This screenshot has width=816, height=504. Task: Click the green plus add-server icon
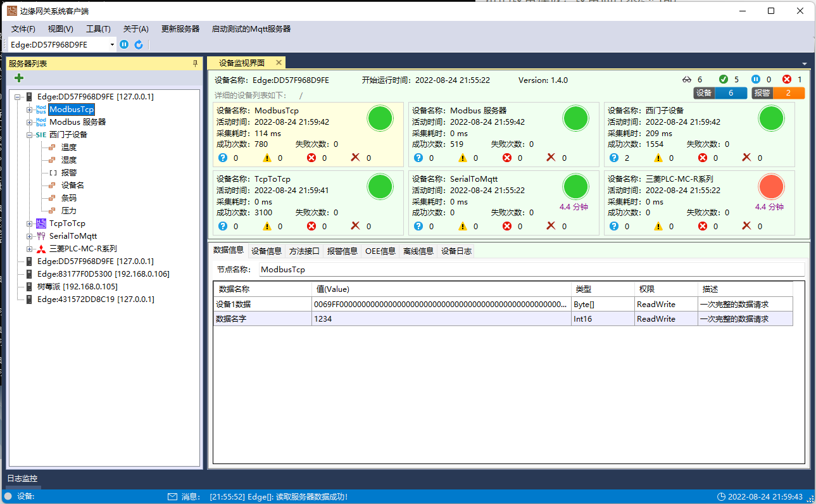click(x=19, y=78)
